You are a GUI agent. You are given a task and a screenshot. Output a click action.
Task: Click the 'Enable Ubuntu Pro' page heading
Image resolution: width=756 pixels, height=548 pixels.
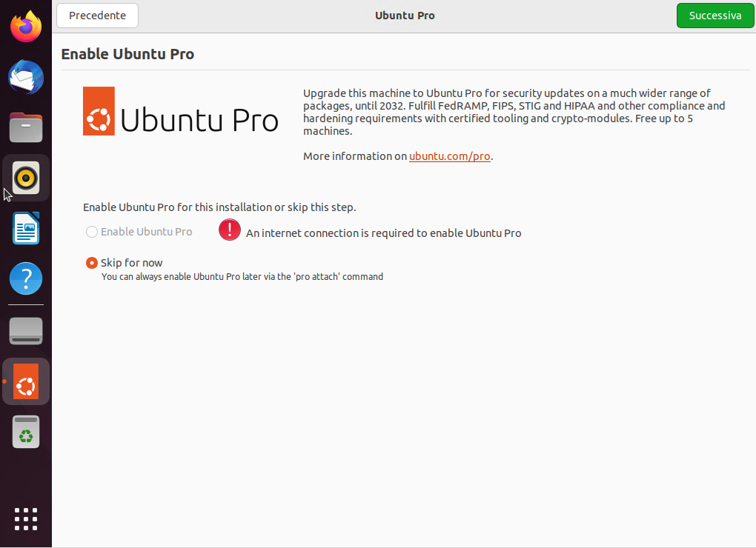tap(127, 54)
